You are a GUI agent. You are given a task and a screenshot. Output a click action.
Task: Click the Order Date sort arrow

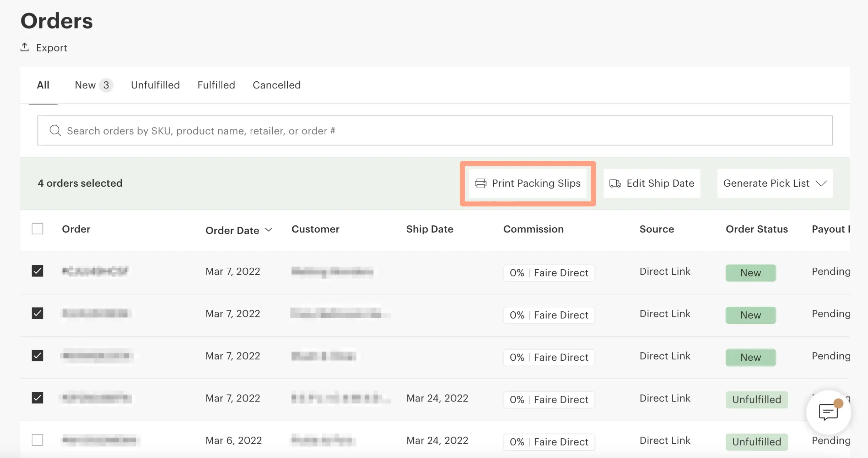[x=268, y=230]
